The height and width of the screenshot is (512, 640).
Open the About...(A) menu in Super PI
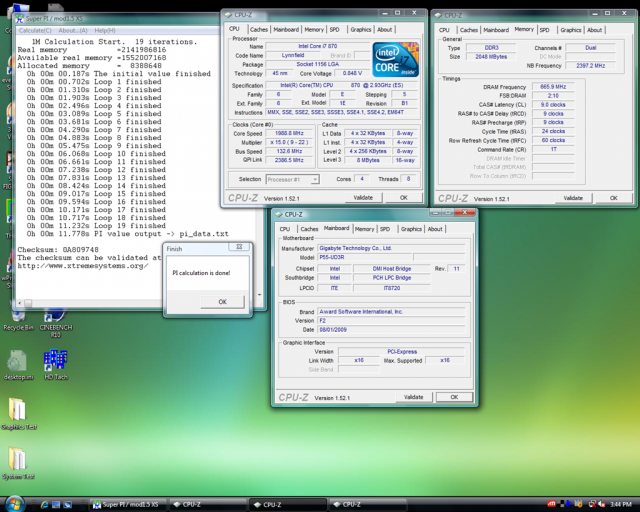click(x=73, y=31)
